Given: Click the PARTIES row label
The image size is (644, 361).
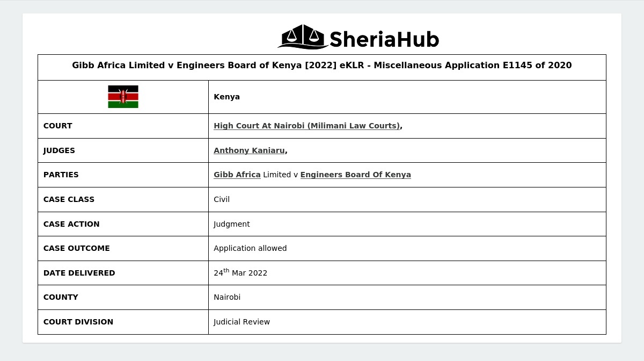Looking at the screenshot, I should click(61, 175).
